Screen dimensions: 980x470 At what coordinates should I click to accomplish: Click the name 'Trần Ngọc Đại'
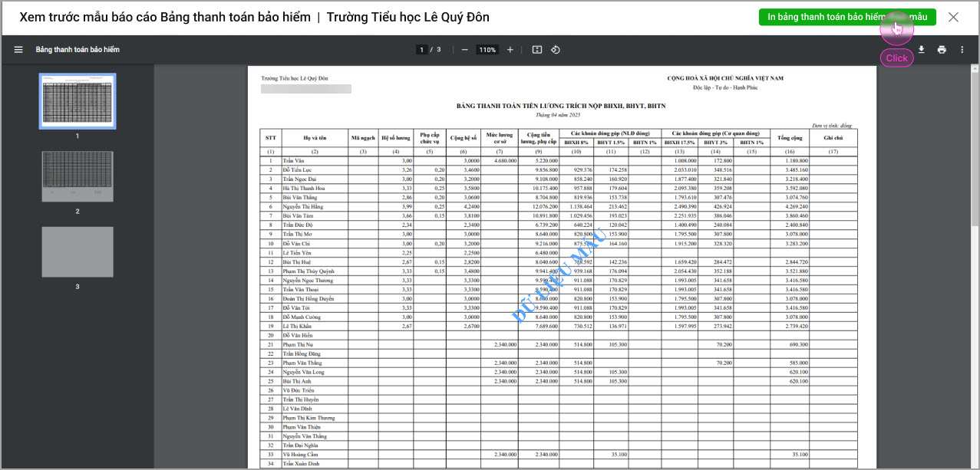[x=299, y=179]
